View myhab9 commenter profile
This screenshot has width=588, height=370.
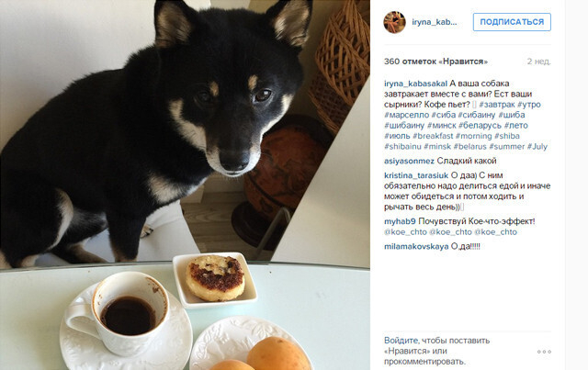(400, 221)
